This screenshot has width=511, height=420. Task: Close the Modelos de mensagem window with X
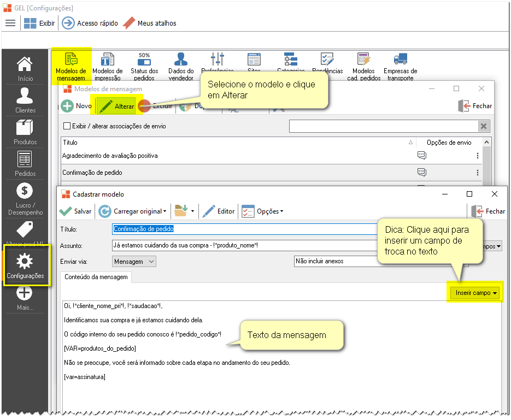[481, 88]
